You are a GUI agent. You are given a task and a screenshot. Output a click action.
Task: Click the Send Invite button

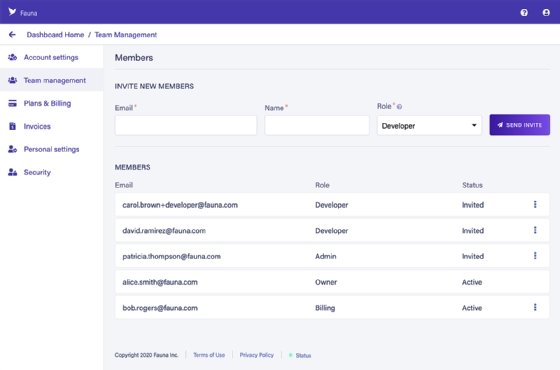coord(520,125)
